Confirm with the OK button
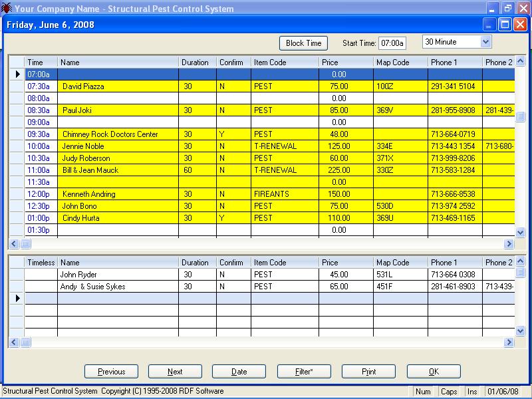 [434, 372]
